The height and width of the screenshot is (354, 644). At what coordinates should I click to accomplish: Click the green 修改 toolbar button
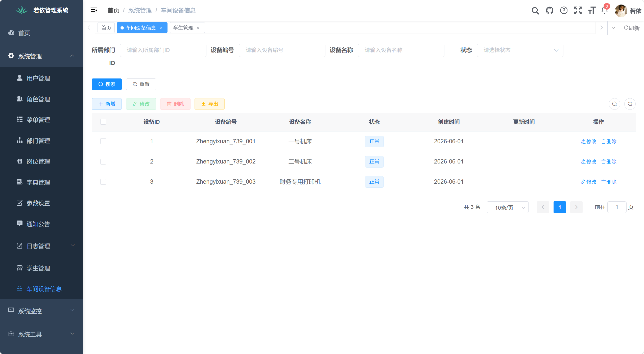point(141,104)
